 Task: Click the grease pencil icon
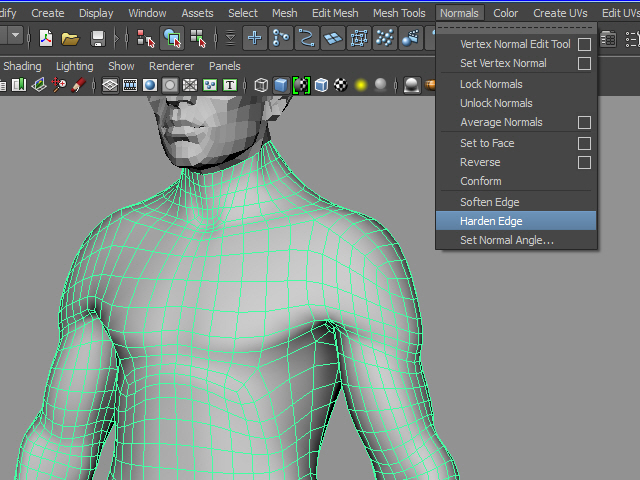[x=78, y=85]
